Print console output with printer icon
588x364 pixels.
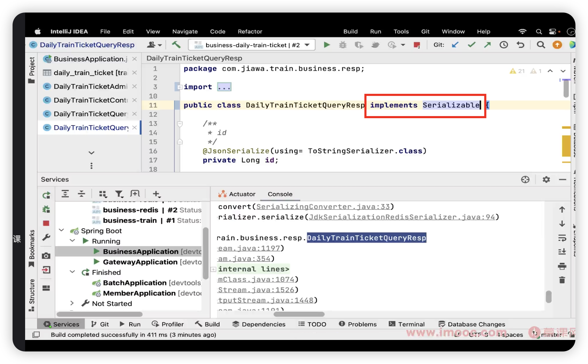tap(562, 266)
